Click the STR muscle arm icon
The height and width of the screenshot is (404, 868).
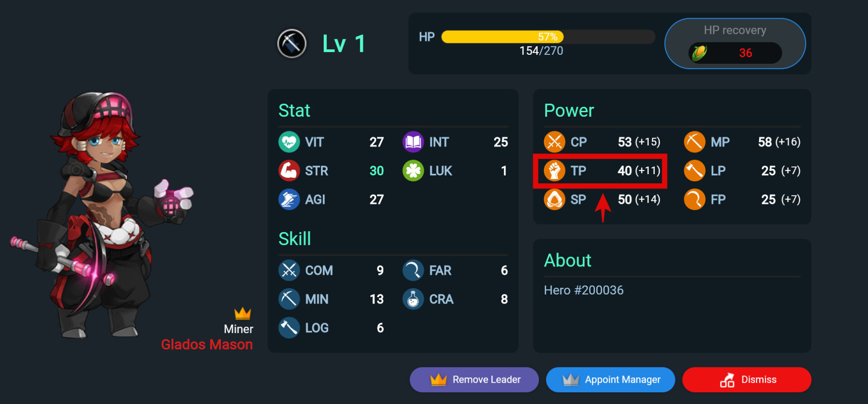289,171
